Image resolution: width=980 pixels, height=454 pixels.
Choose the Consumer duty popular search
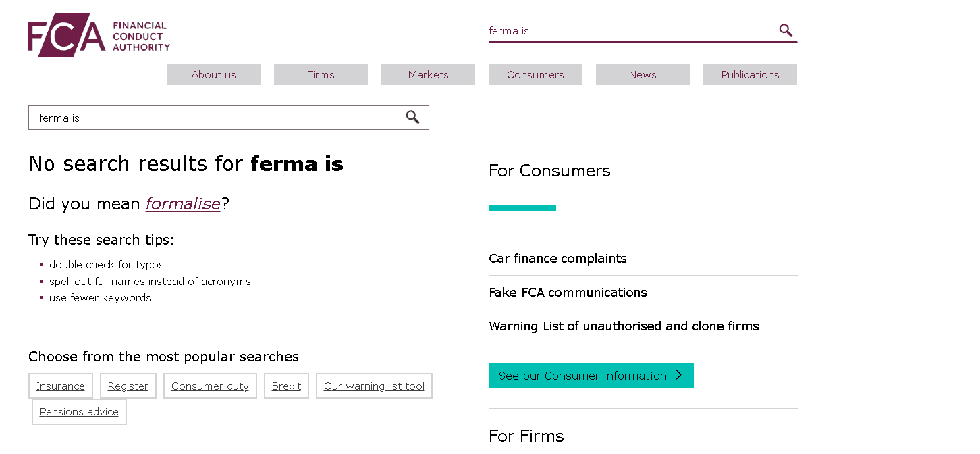click(210, 386)
